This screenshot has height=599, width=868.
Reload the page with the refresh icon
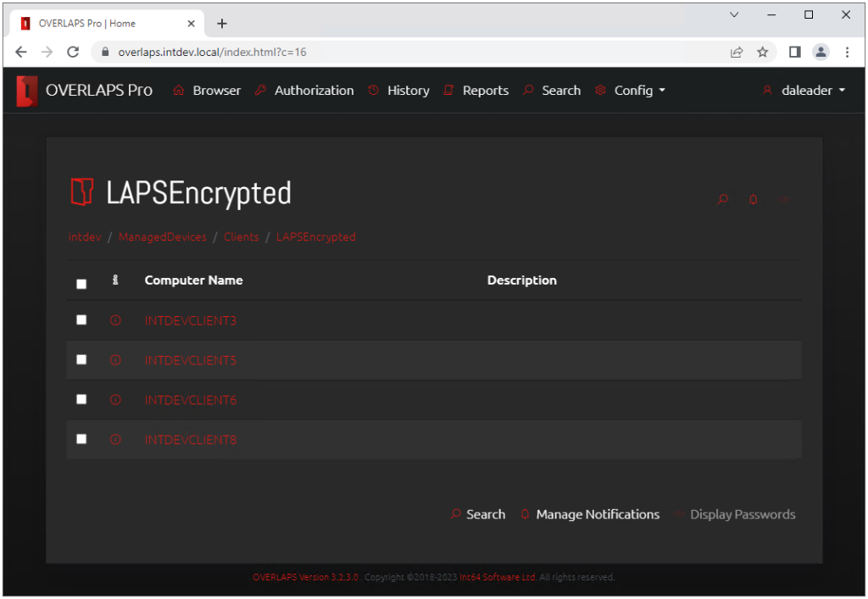click(73, 53)
